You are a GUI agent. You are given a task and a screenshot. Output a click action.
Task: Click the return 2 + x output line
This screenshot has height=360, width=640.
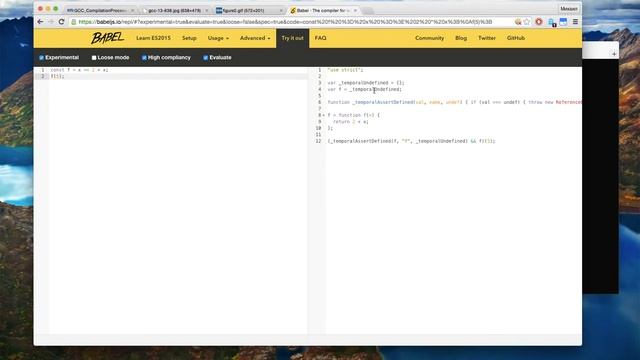pyautogui.click(x=350, y=122)
